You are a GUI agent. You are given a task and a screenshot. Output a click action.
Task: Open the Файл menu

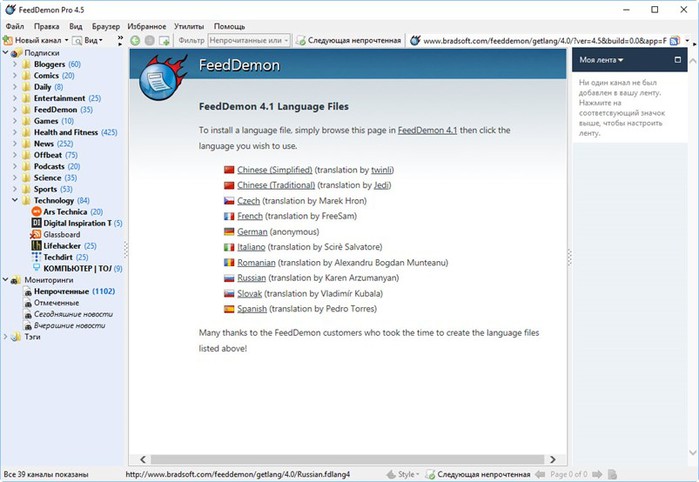(x=15, y=26)
